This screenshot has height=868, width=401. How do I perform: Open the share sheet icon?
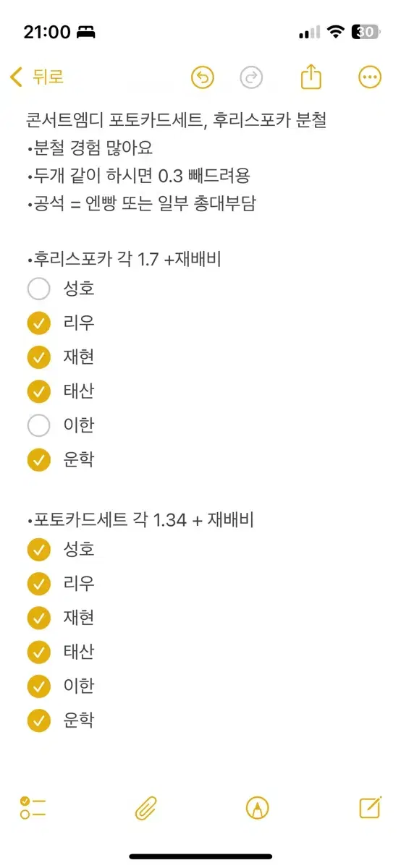click(x=311, y=77)
